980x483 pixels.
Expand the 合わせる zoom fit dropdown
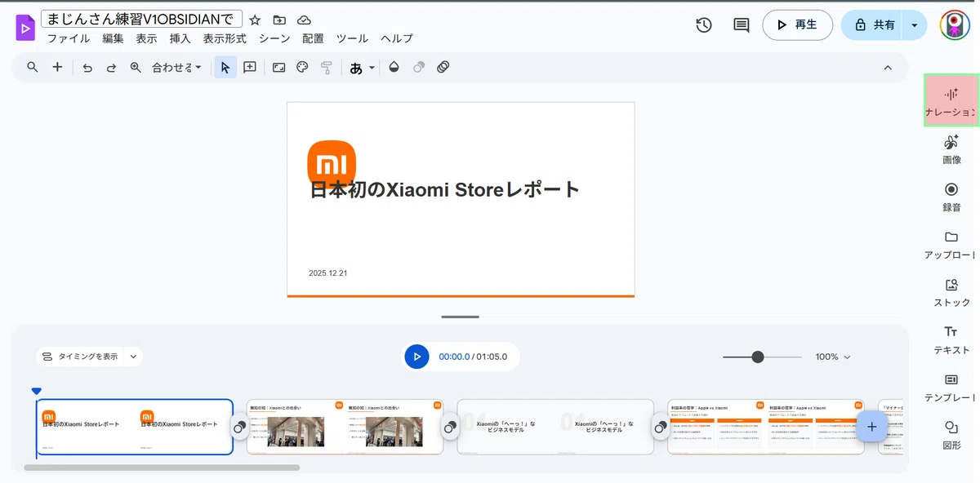(x=176, y=68)
